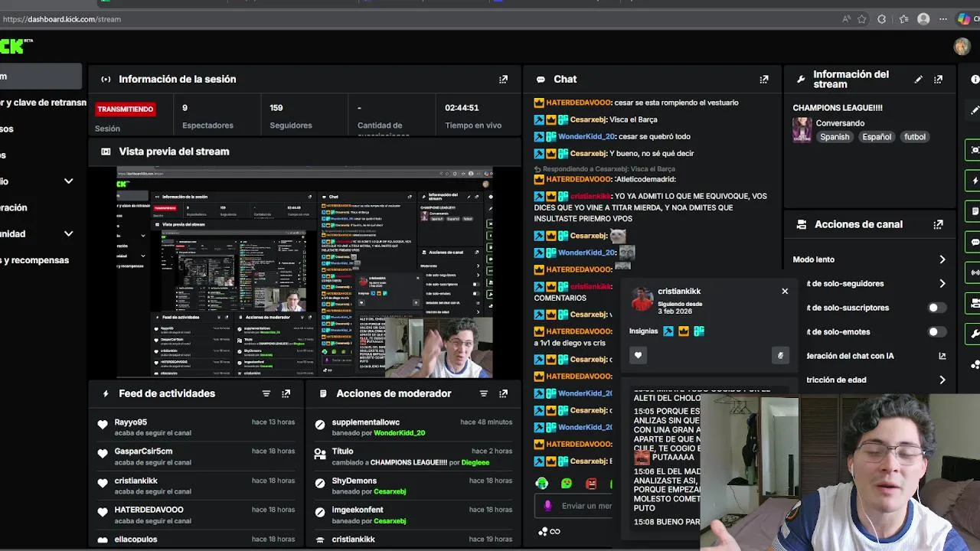The height and width of the screenshot is (551, 980).
Task: Pop out the Feed de actividades panel
Action: pos(286,393)
